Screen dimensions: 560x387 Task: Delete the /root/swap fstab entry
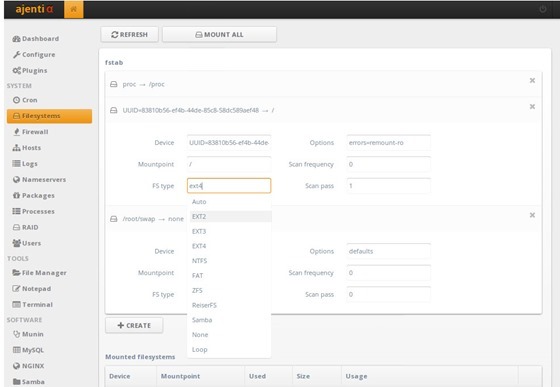click(x=532, y=215)
